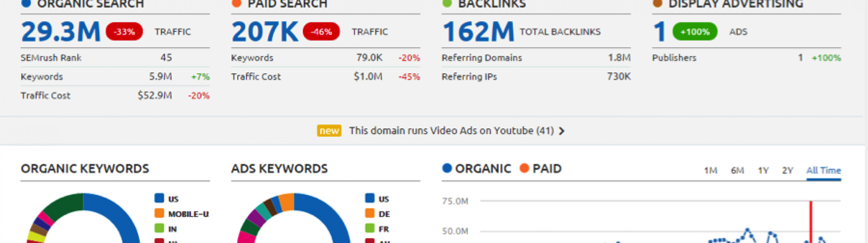
Task: Select the 1M time range tab
Action: coord(711,171)
